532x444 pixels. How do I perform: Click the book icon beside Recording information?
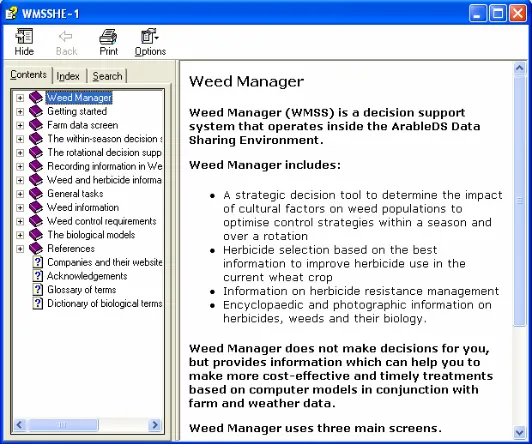36,166
